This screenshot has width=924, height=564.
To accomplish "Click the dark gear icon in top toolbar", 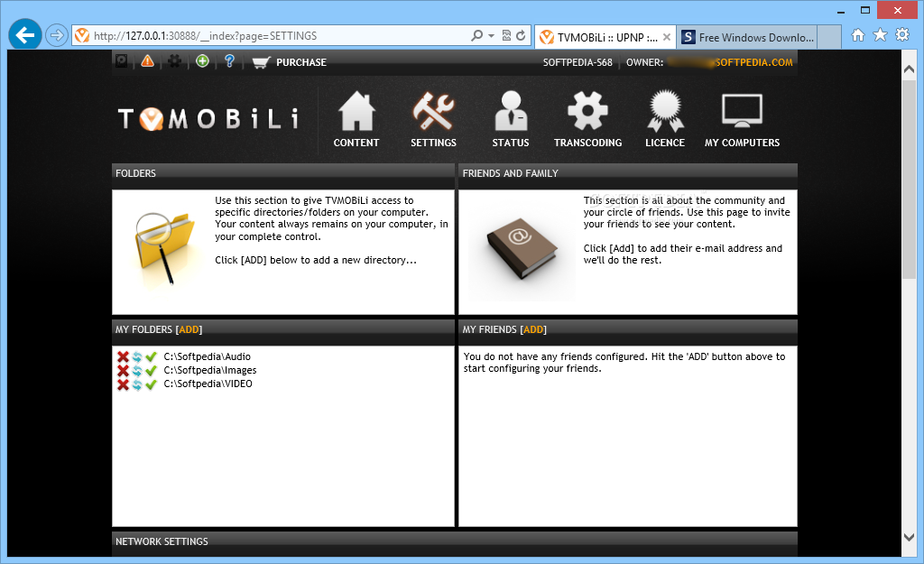I will [174, 61].
